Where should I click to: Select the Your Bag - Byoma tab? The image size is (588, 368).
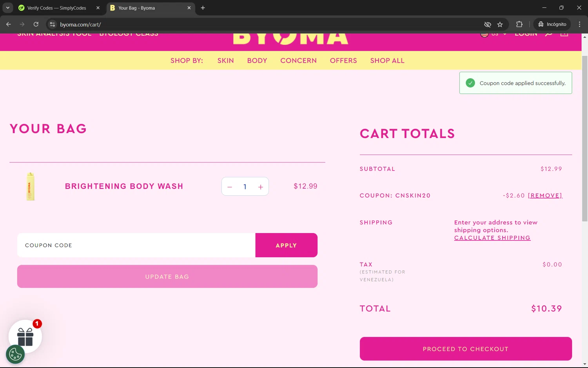(x=151, y=8)
